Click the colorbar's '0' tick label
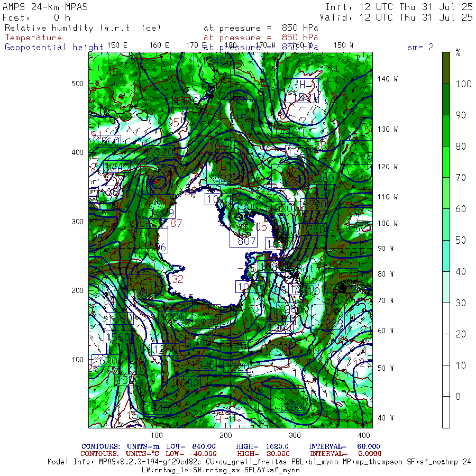Viewport: 476px width, 476px height. [458, 397]
